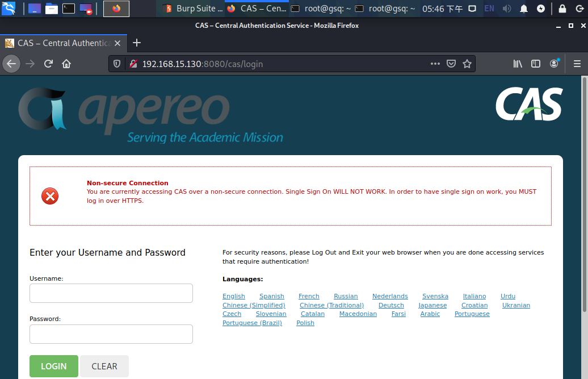Refresh the CAS login page
Viewport: 588px width, 379px height.
[x=48, y=64]
